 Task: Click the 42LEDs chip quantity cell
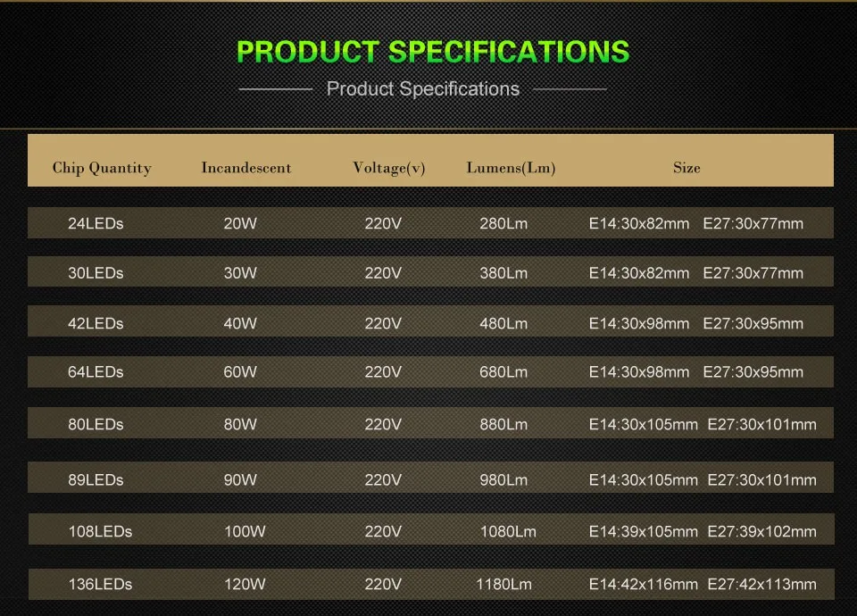tap(96, 324)
